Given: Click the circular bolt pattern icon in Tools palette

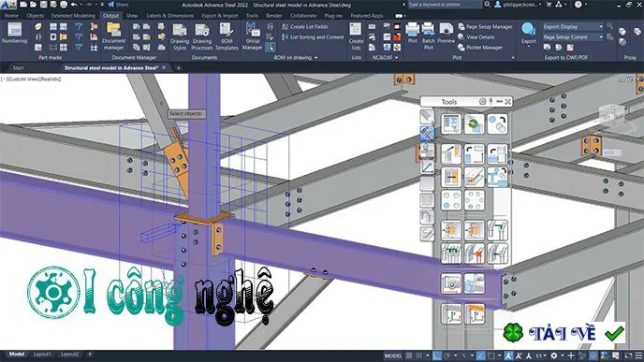Looking at the screenshot, I should click(474, 200).
